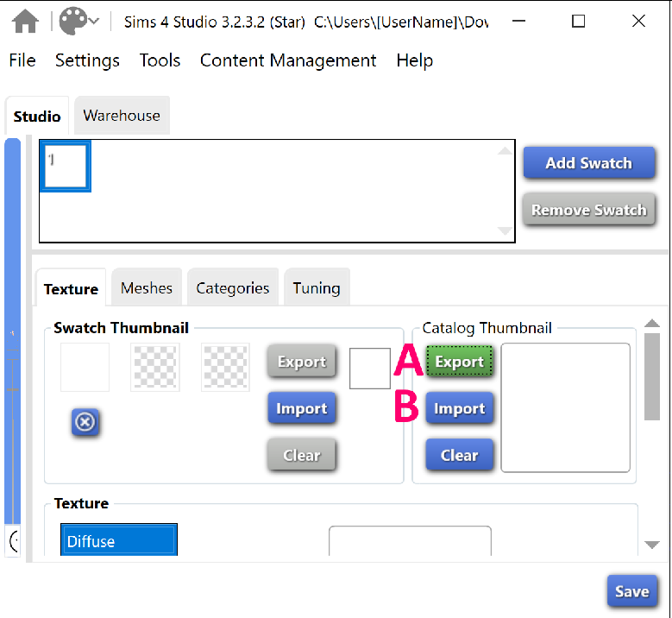Image resolution: width=672 pixels, height=618 pixels.
Task: Click the Add Swatch button
Action: coord(589,163)
